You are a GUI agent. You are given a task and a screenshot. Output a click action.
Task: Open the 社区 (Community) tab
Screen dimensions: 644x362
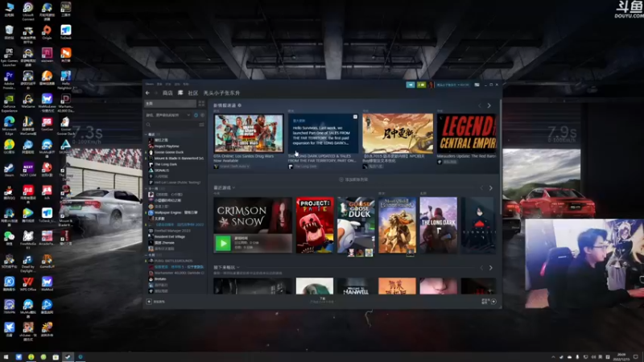(x=193, y=93)
